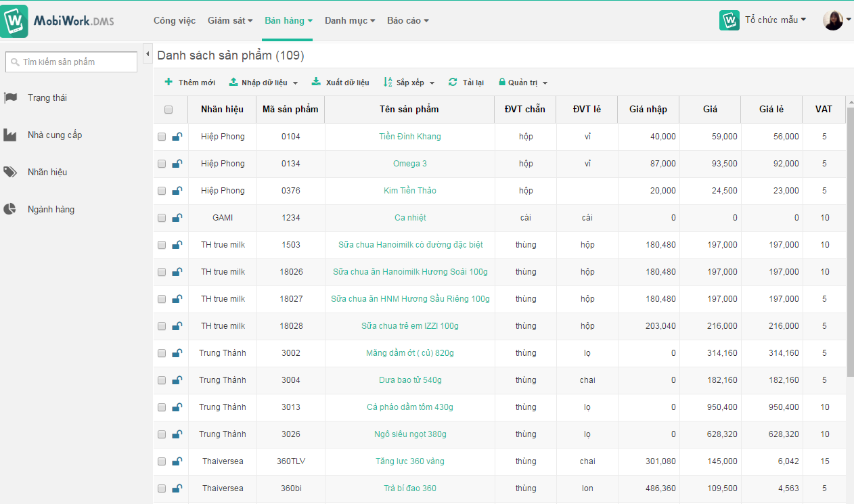Image resolution: width=854 pixels, height=504 pixels.
Task: Open the Bán hàng dropdown menu
Action: (x=288, y=20)
